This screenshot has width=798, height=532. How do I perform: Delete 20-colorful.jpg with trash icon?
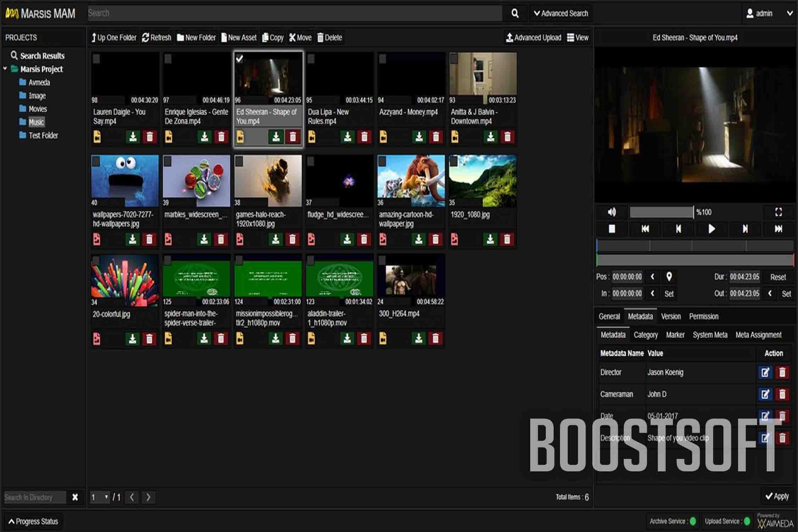149,339
